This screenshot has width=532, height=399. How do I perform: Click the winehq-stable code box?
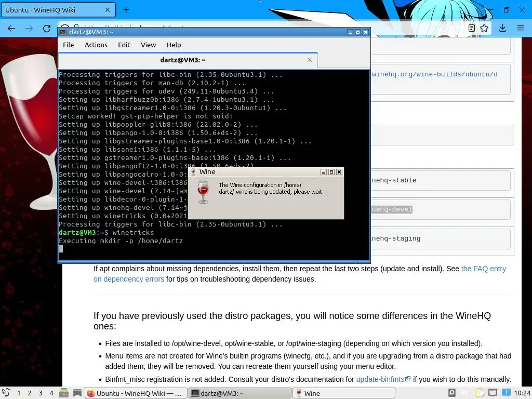click(441, 180)
